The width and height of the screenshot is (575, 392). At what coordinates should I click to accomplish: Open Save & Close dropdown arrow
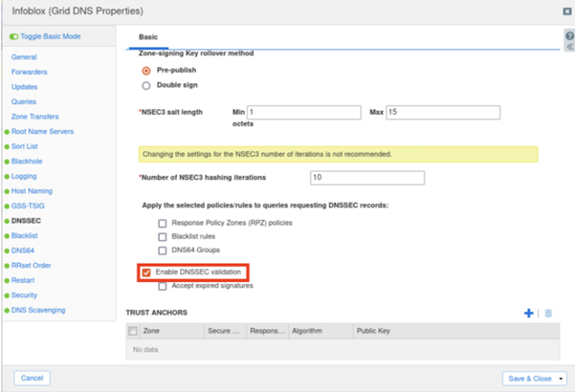(x=561, y=379)
